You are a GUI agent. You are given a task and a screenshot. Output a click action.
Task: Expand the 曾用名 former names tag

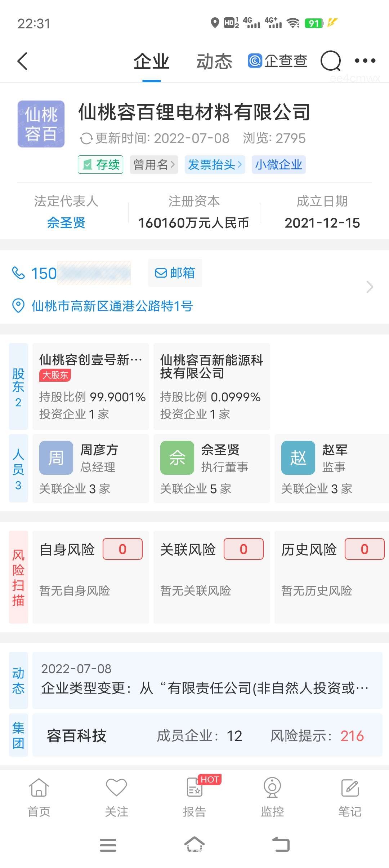click(x=154, y=165)
